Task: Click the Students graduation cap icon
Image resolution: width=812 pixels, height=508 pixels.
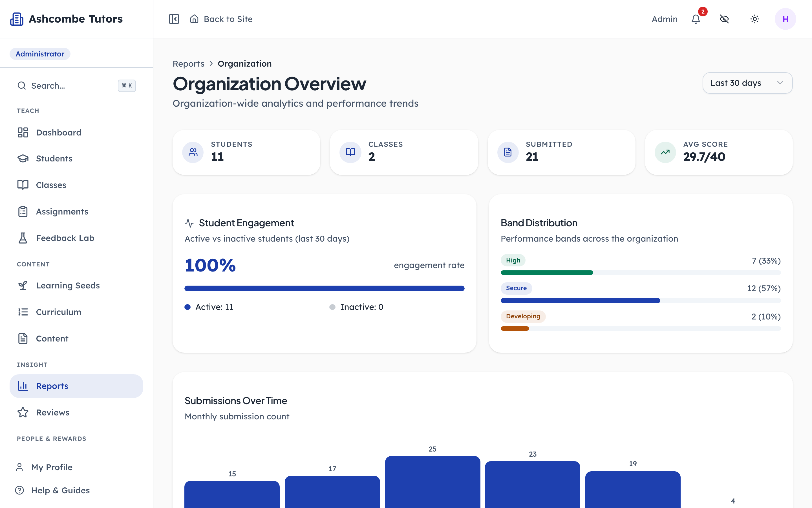Action: [x=23, y=159]
